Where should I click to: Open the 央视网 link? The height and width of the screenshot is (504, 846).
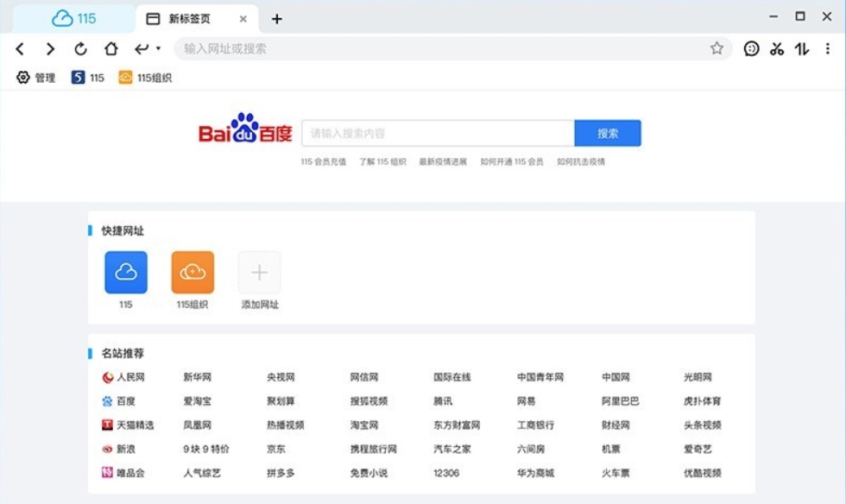(x=281, y=377)
